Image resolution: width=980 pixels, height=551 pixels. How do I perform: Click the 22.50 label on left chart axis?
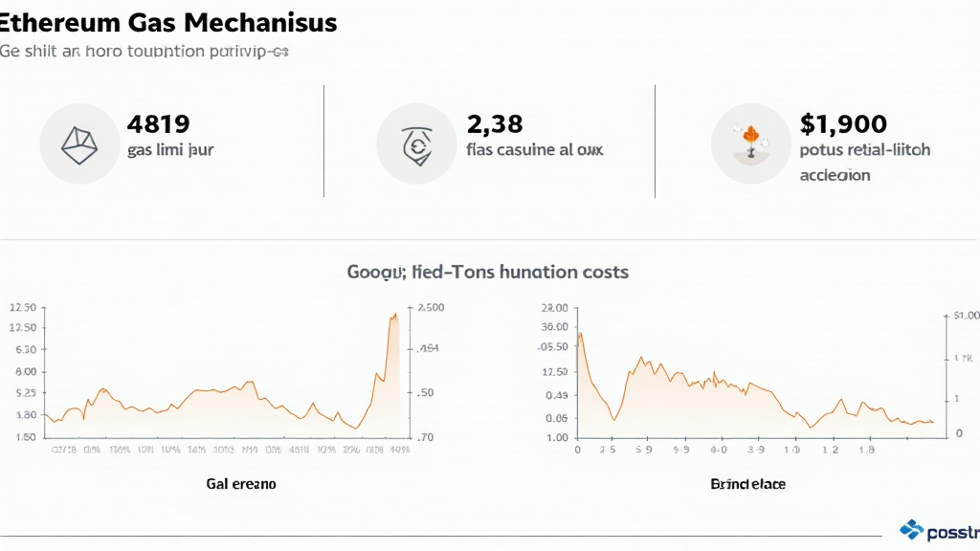(22, 308)
